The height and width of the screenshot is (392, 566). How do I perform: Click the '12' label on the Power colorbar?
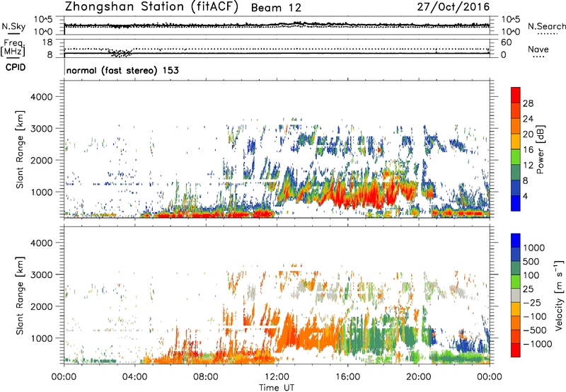click(528, 166)
